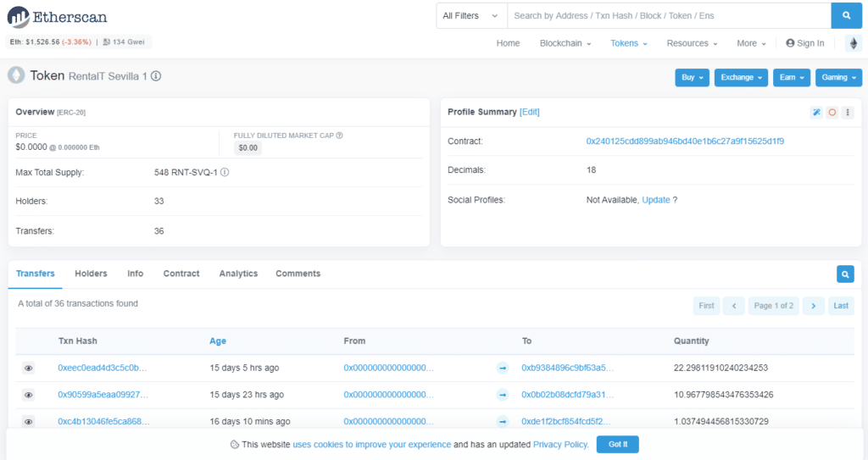Switch to the Contract tab
Screen dimensions: 868x460
tap(181, 274)
